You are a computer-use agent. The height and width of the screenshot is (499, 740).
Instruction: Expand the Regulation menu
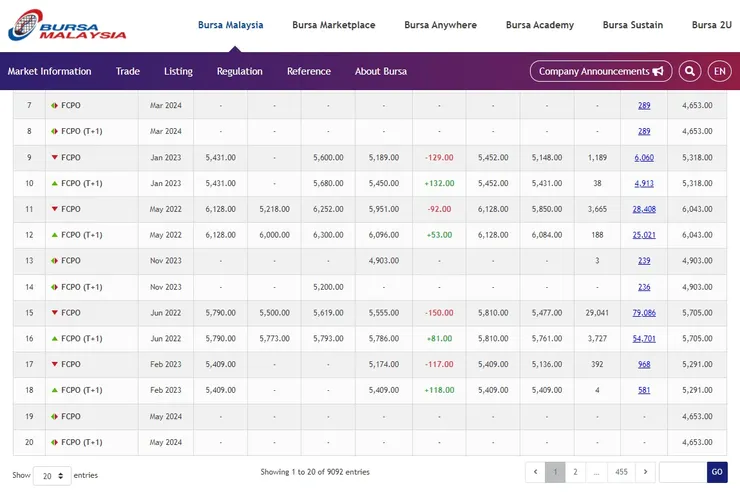pyautogui.click(x=240, y=71)
